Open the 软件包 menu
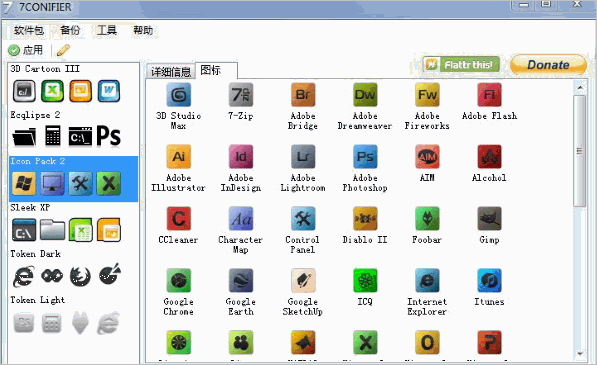Screen dimensions: 597x365 29,30
